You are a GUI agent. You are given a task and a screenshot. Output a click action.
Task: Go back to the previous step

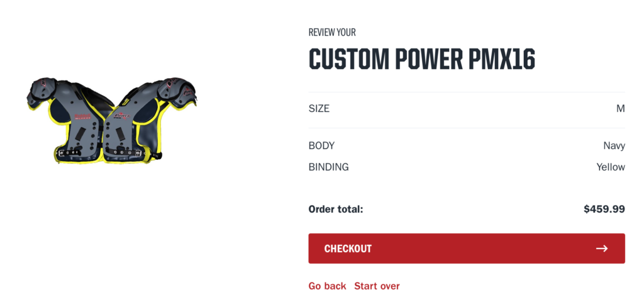[327, 286]
